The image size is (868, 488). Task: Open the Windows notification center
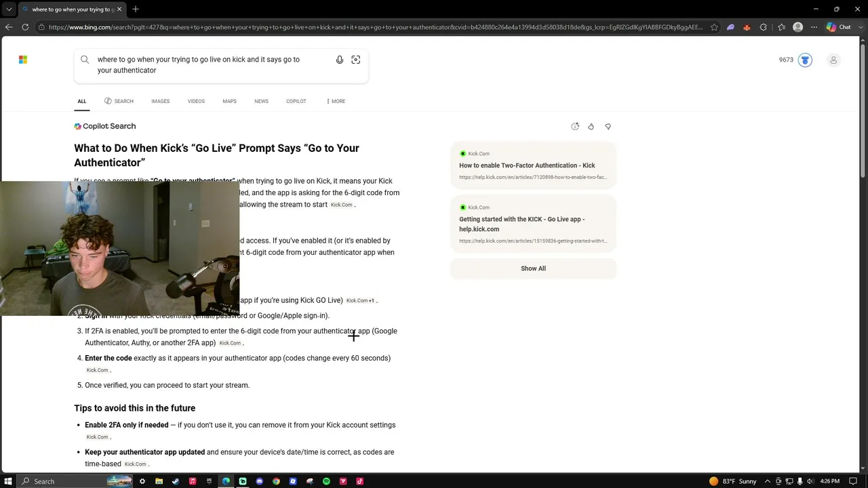pos(853,481)
